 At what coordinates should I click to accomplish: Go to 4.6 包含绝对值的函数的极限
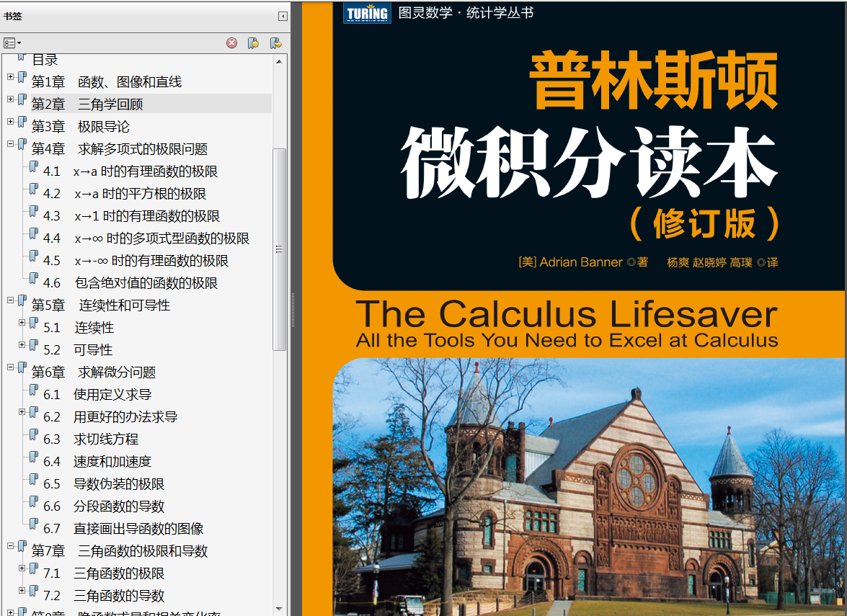coord(130,283)
